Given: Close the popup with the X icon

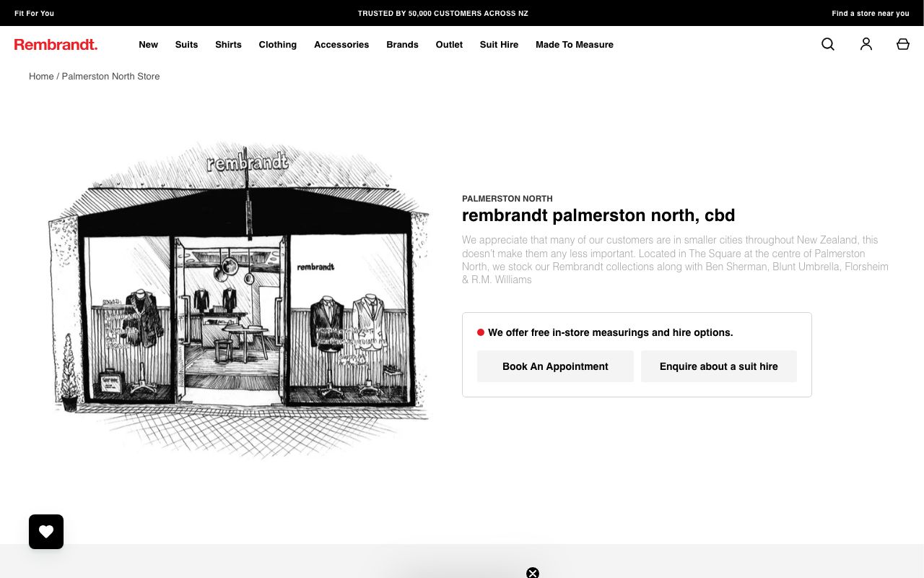Looking at the screenshot, I should tap(533, 573).
